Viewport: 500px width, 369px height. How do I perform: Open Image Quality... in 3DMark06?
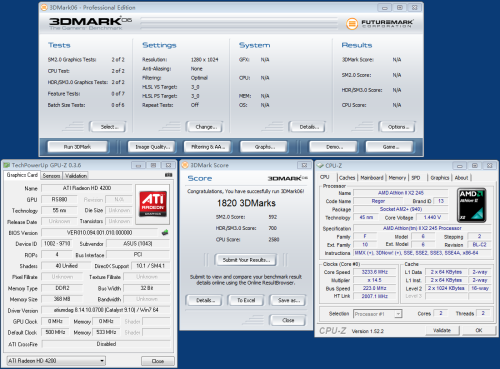click(x=153, y=147)
